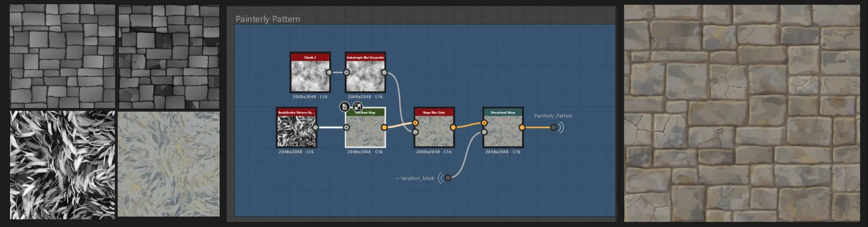868x227 pixels.
Task: Click the checkerboard icon above Gradient Map node
Action: pyautogui.click(x=358, y=107)
